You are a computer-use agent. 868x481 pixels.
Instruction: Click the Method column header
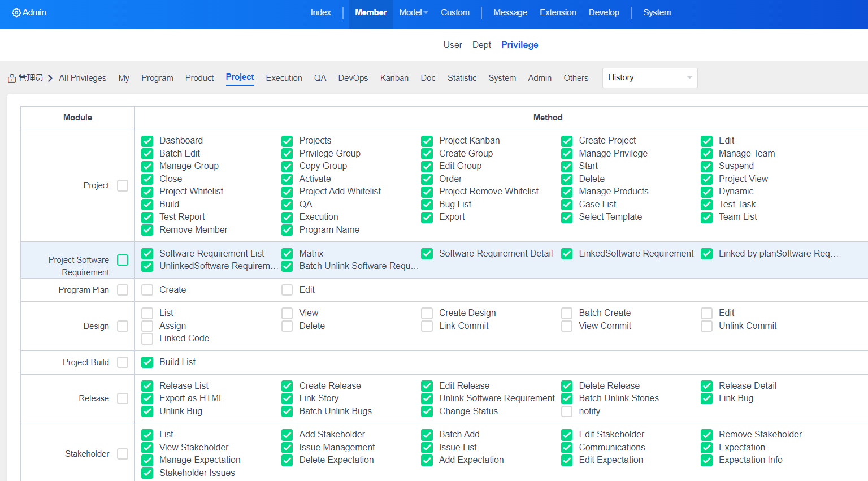pyautogui.click(x=548, y=118)
